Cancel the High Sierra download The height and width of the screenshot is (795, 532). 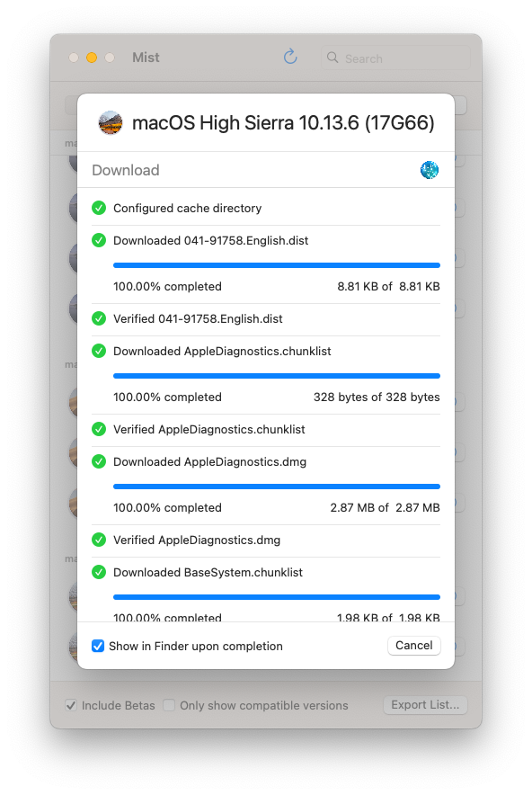pos(413,645)
